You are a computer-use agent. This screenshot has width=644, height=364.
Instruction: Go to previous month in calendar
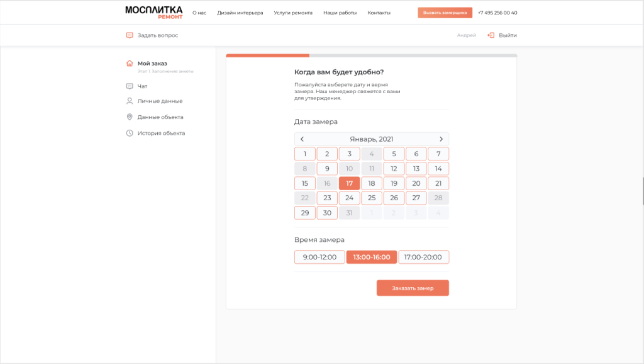302,139
